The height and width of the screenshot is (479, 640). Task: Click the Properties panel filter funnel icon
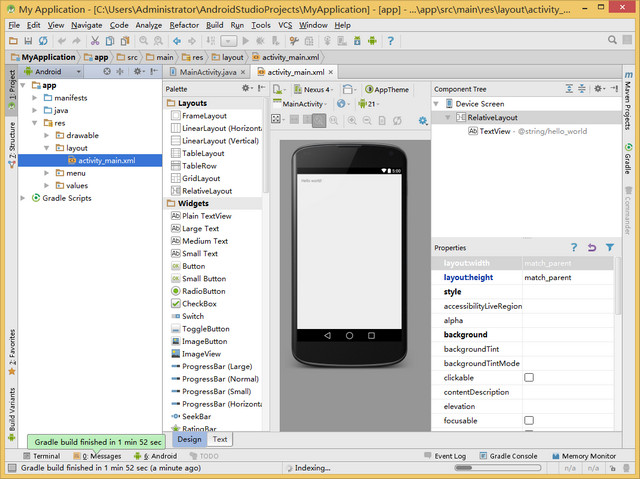[x=610, y=247]
